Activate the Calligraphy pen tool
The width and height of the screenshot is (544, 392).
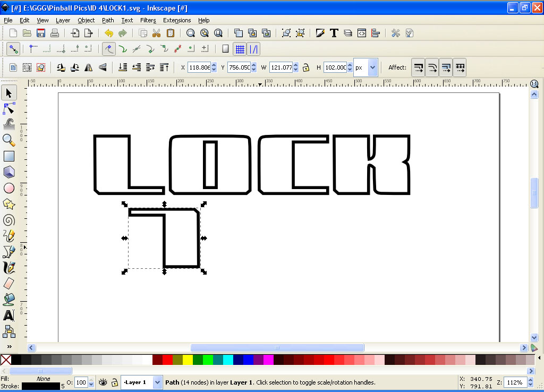pyautogui.click(x=9, y=267)
